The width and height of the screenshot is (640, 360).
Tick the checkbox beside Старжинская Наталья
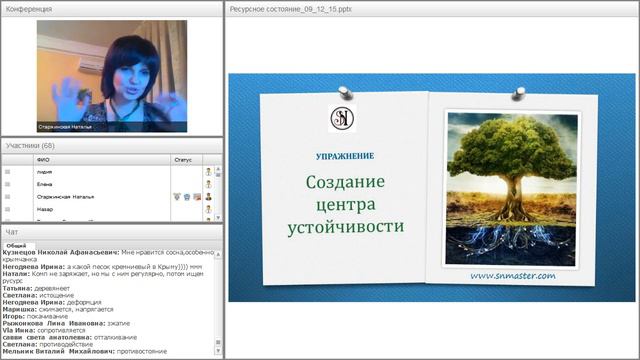click(x=7, y=197)
